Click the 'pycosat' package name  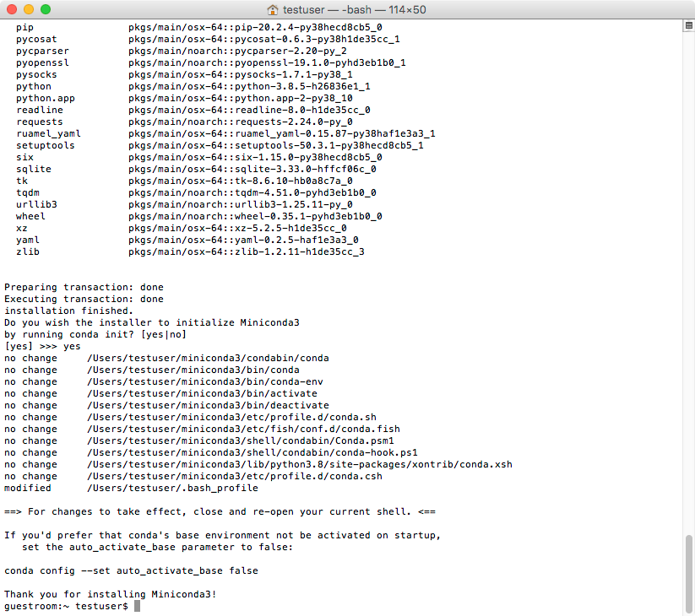37,39
